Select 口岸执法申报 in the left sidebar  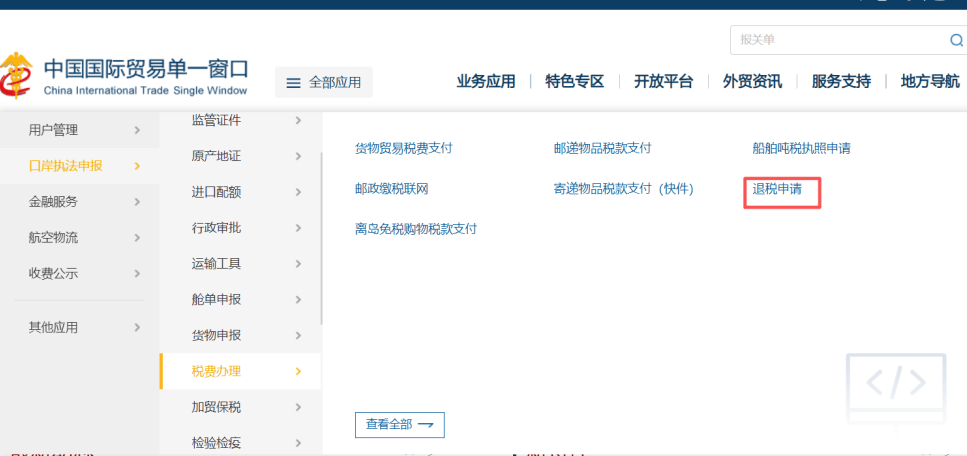pos(80,166)
